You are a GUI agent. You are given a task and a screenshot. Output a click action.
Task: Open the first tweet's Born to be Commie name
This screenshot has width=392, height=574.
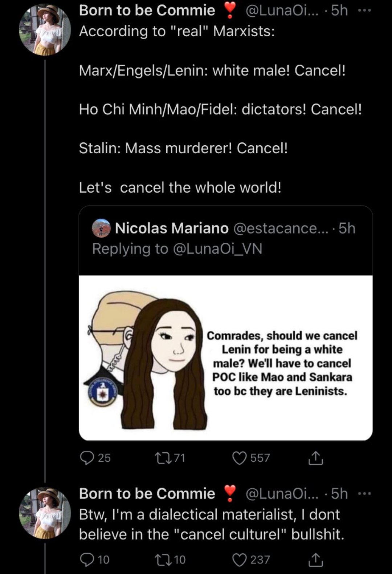coord(147,11)
